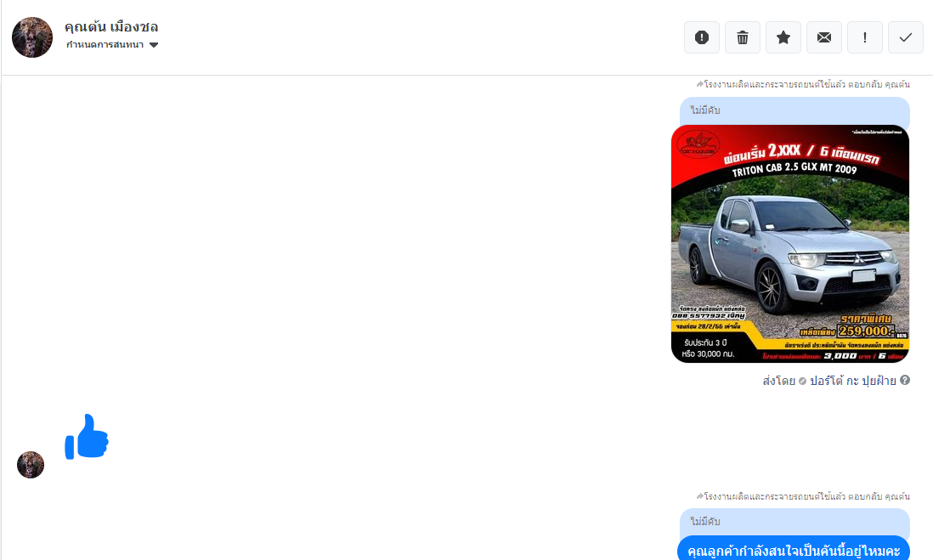Screen dimensions: 933x560
Task: Click the top reply label โรงงานผลิตและกระจายรถยนต์ใช้แล้ว ตอบกลับ
Action: coord(803,84)
